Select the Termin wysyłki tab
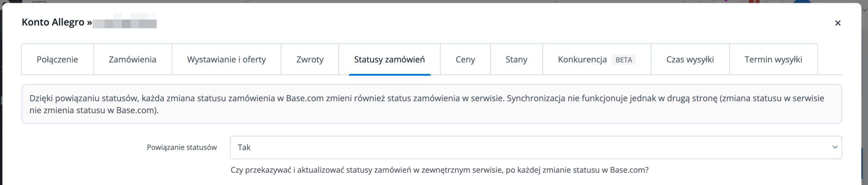The image size is (868, 185). coord(773,59)
